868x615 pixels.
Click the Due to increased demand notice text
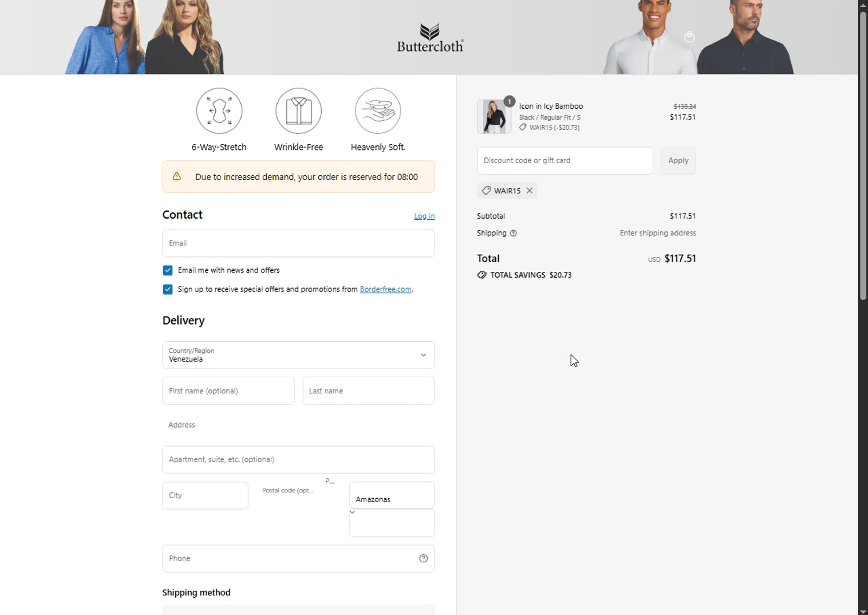[307, 177]
